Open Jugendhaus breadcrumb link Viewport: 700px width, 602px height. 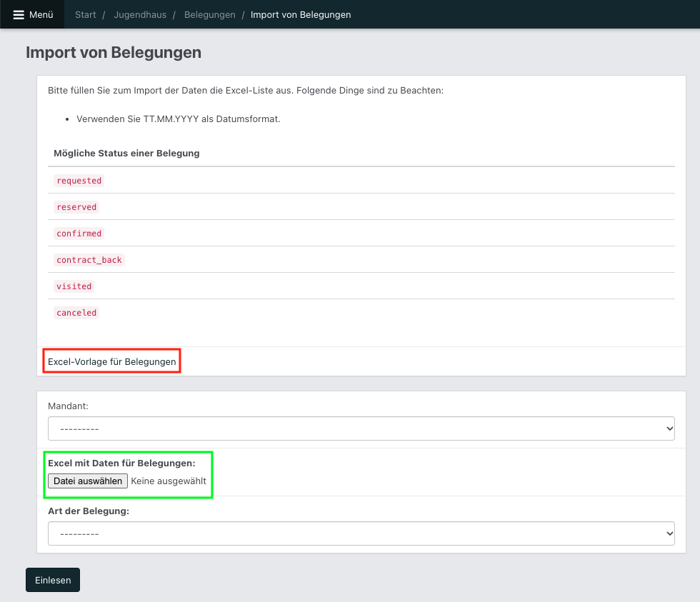coord(140,15)
